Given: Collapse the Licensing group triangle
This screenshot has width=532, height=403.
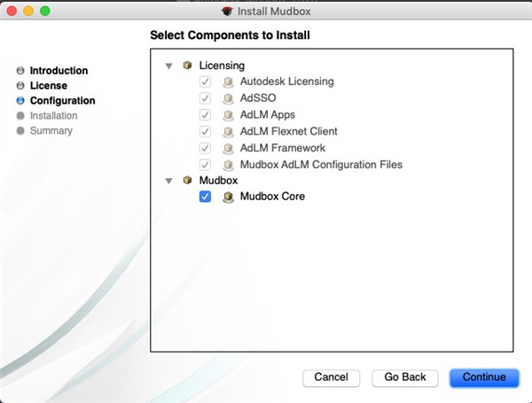Looking at the screenshot, I should click(168, 66).
